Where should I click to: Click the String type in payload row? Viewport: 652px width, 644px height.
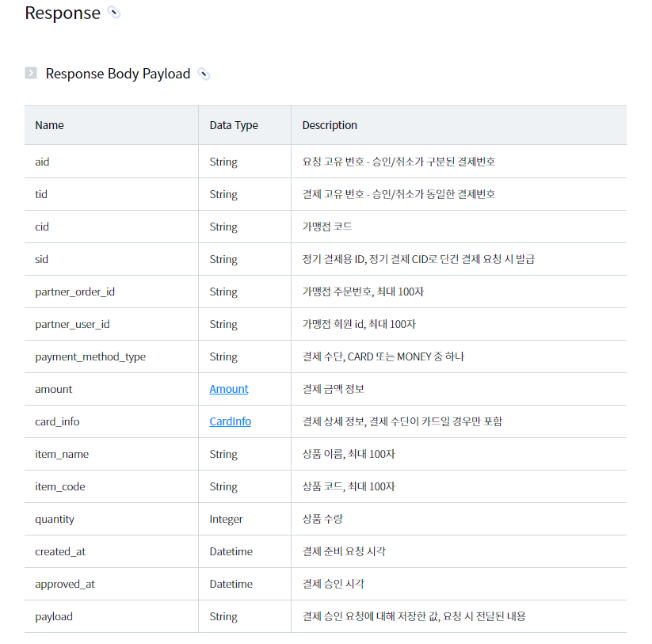coord(223,616)
